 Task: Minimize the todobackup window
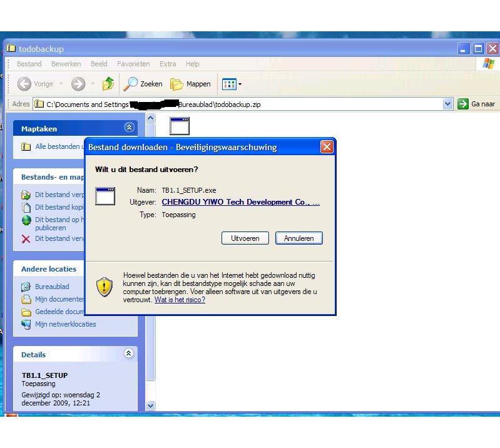click(x=464, y=49)
